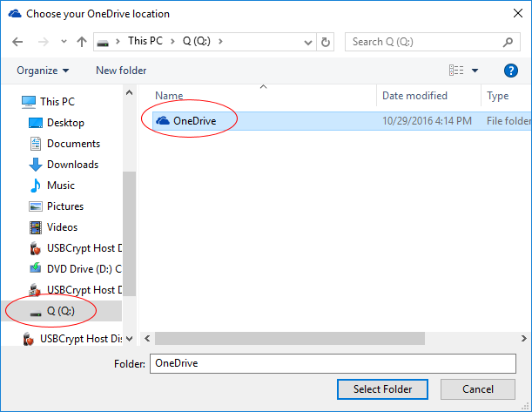Open Help with the question mark icon
The height and width of the screenshot is (412, 532).
[x=510, y=71]
